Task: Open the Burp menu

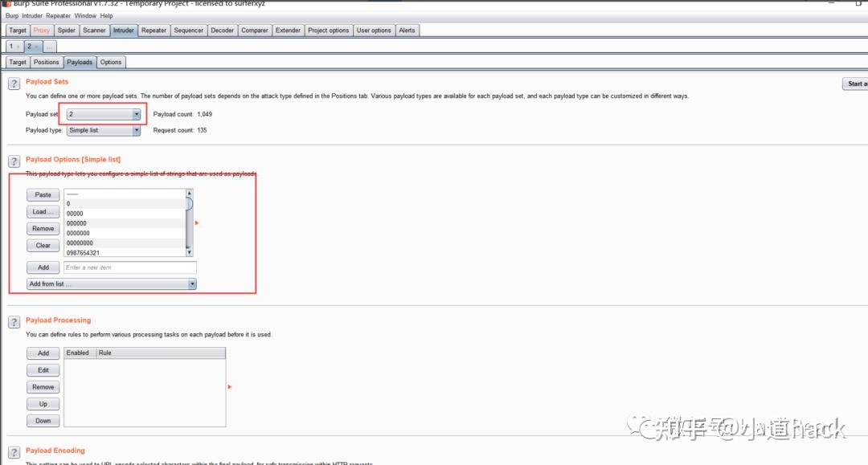Action: point(11,16)
